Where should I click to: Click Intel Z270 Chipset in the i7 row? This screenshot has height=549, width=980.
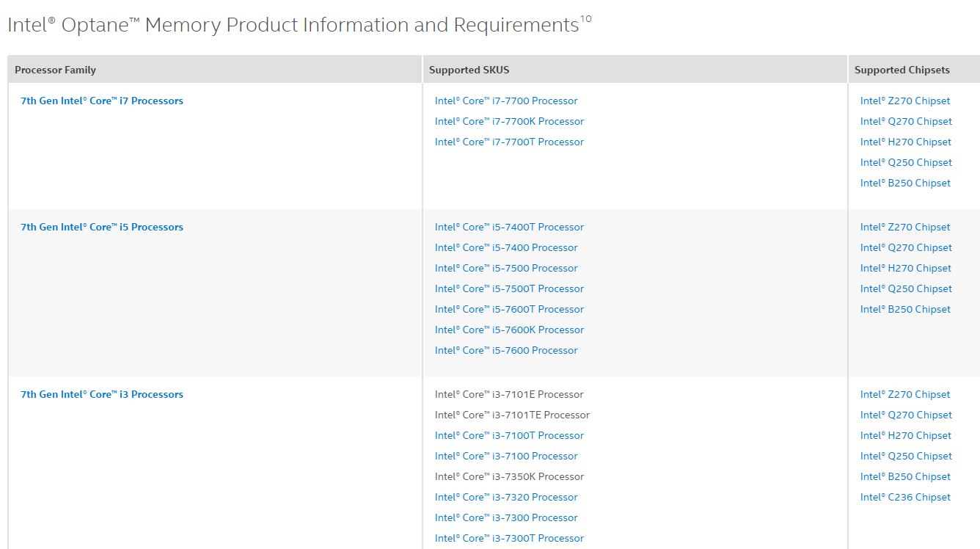click(x=905, y=101)
